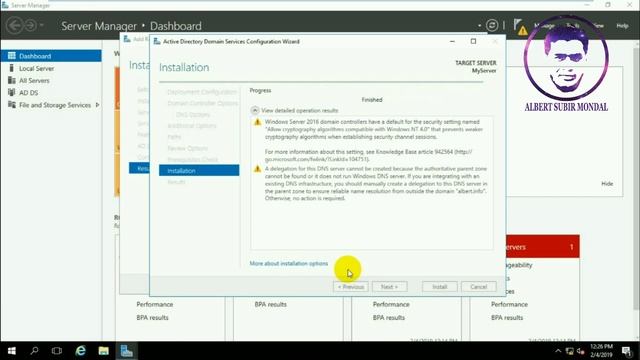
Task: Click the AD DS icon
Action: pyautogui.click(x=11, y=92)
